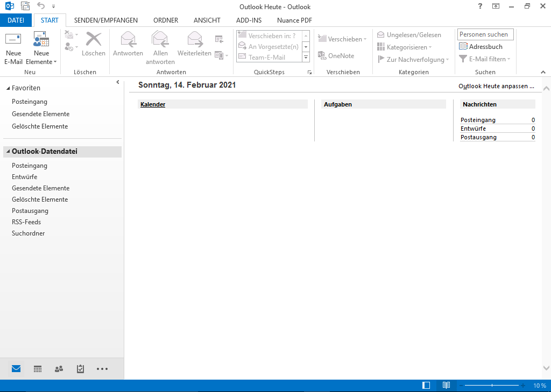
Task: Click the Neue E-Mail icon
Action: click(13, 40)
